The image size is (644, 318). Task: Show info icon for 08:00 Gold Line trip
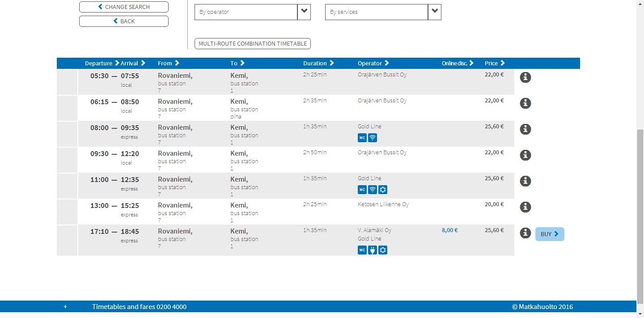525,129
